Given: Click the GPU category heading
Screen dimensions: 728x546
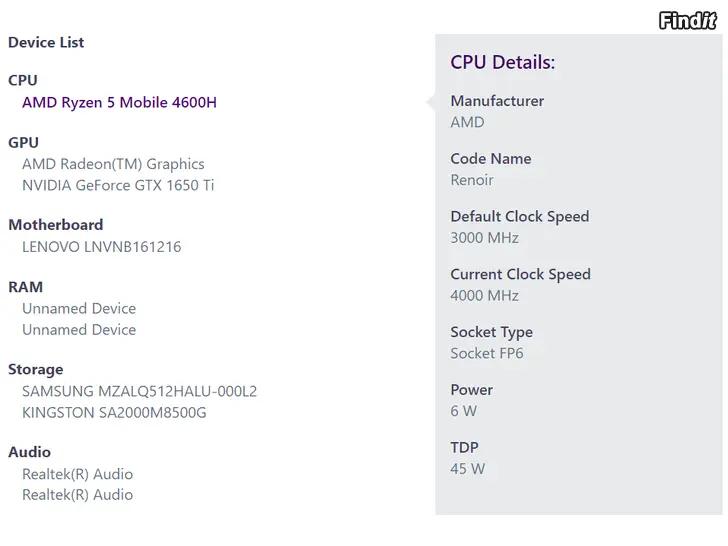Looking at the screenshot, I should pyautogui.click(x=24, y=142).
